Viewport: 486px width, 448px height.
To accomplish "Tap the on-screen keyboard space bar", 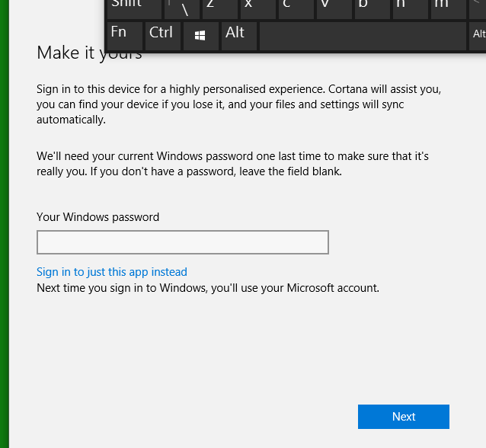I will [x=363, y=36].
